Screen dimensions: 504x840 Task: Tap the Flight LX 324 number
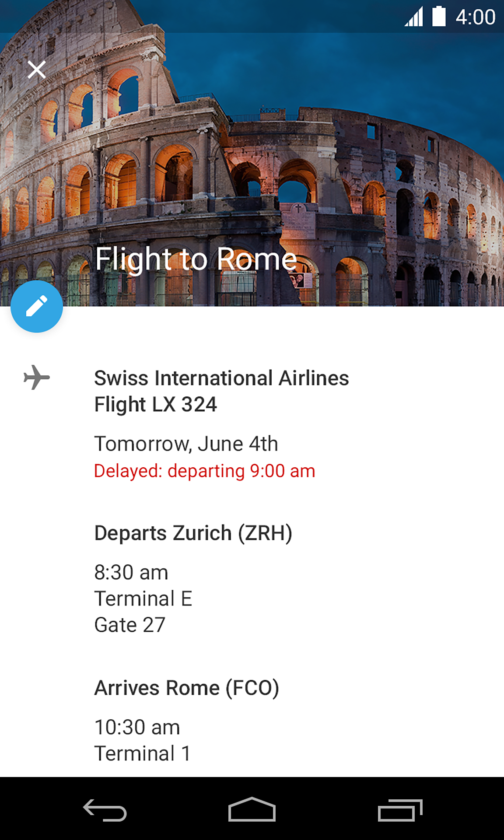[x=156, y=404]
